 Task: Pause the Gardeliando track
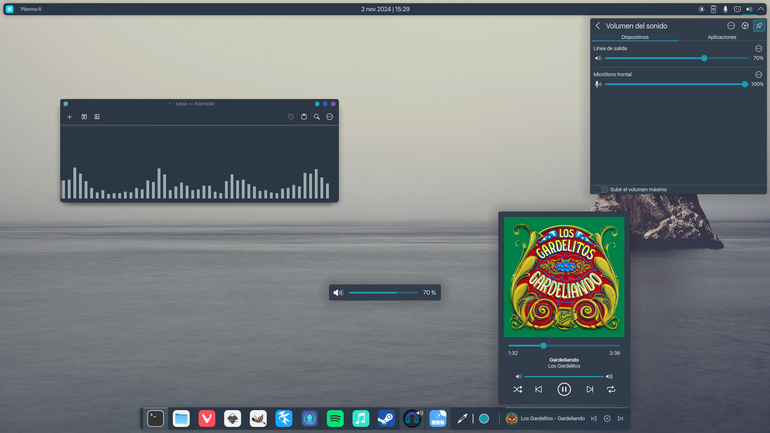coord(564,389)
